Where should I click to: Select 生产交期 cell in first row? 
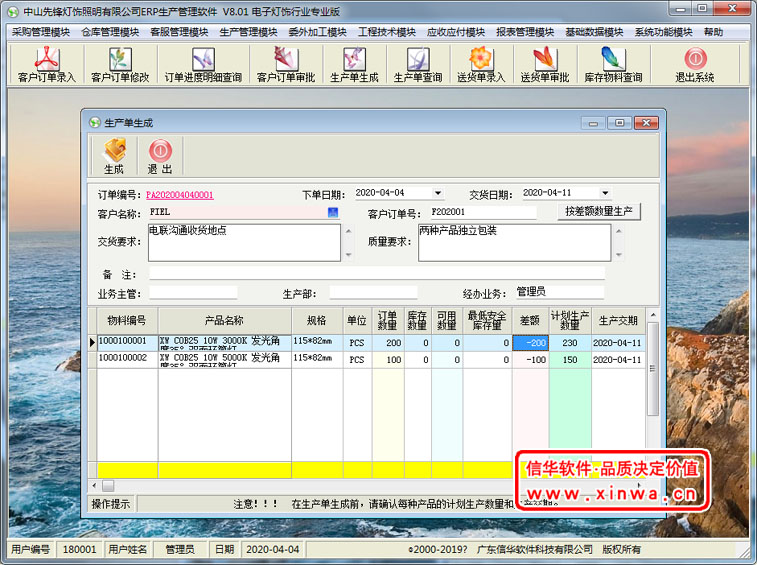pos(618,343)
